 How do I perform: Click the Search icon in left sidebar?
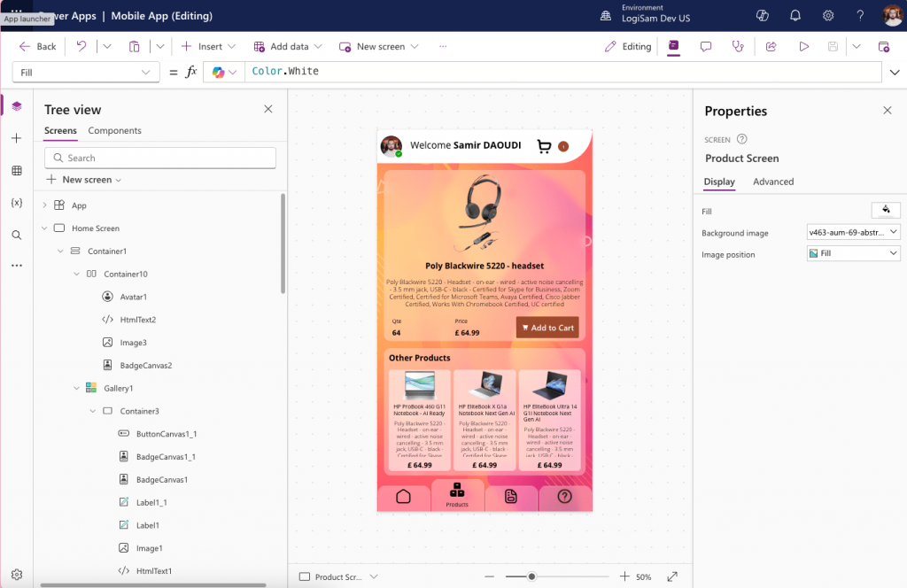pyautogui.click(x=17, y=235)
